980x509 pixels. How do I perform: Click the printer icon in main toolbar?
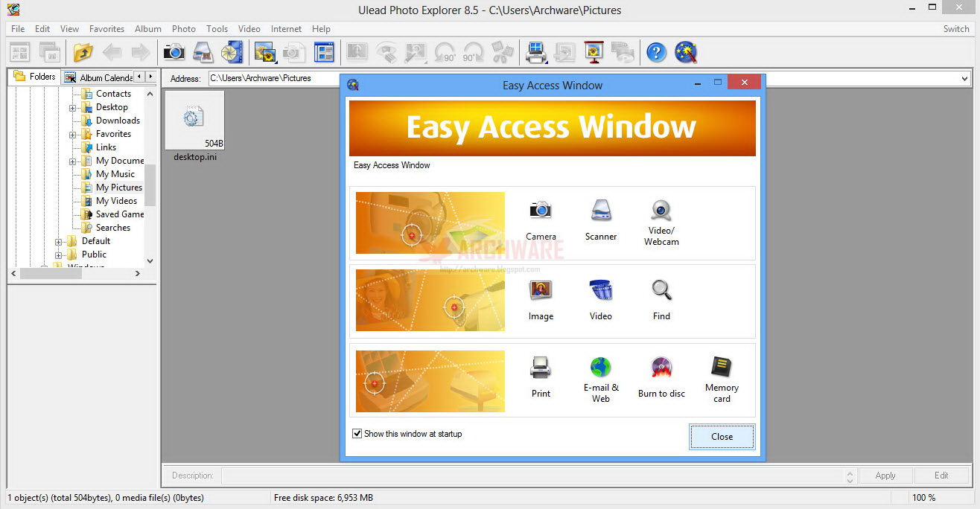tap(536, 52)
